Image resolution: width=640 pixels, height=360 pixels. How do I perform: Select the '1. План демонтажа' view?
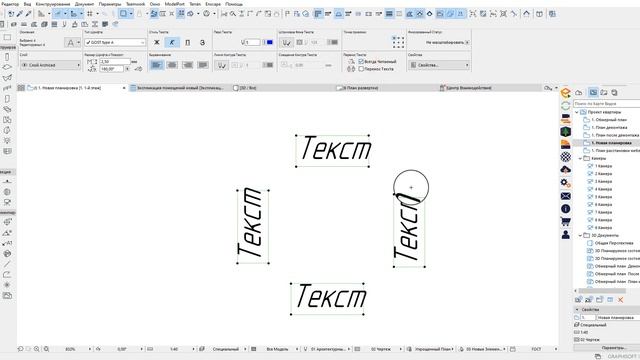click(x=609, y=127)
